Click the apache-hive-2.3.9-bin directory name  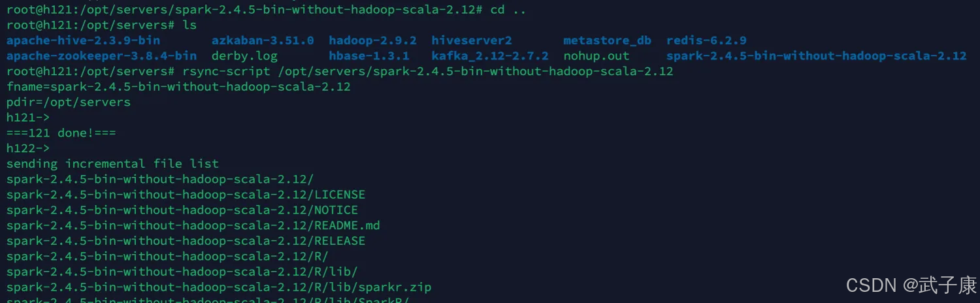(83, 40)
